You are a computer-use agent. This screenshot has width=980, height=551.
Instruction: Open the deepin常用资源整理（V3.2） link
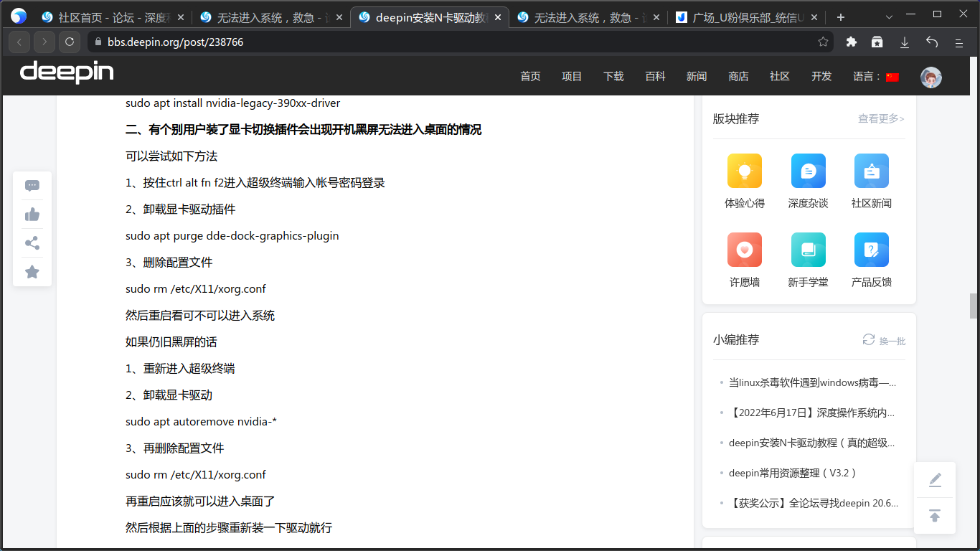pyautogui.click(x=793, y=473)
